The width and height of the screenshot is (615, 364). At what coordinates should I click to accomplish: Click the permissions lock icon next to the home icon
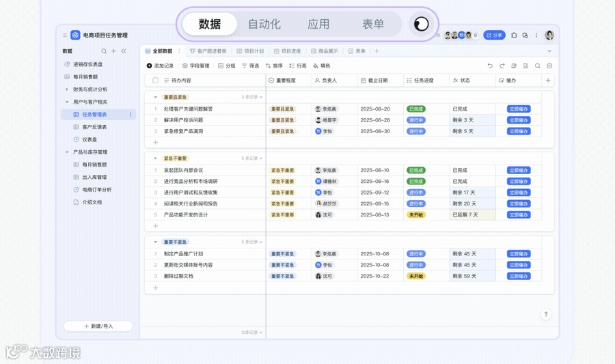click(525, 35)
